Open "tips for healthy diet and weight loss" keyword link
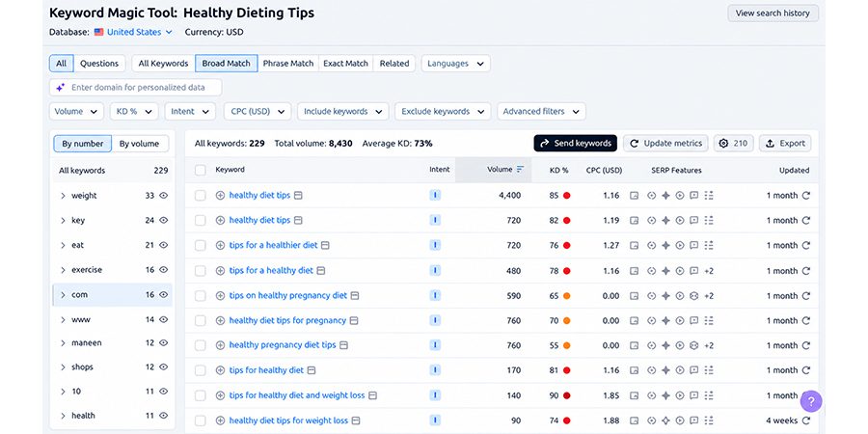Image resolution: width=868 pixels, height=434 pixels. pos(297,395)
